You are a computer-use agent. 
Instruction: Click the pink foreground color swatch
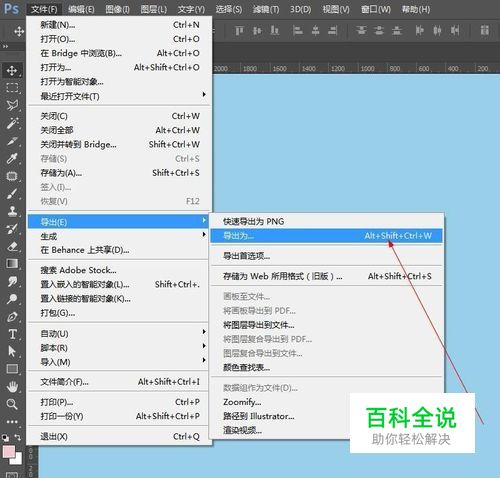(8, 452)
